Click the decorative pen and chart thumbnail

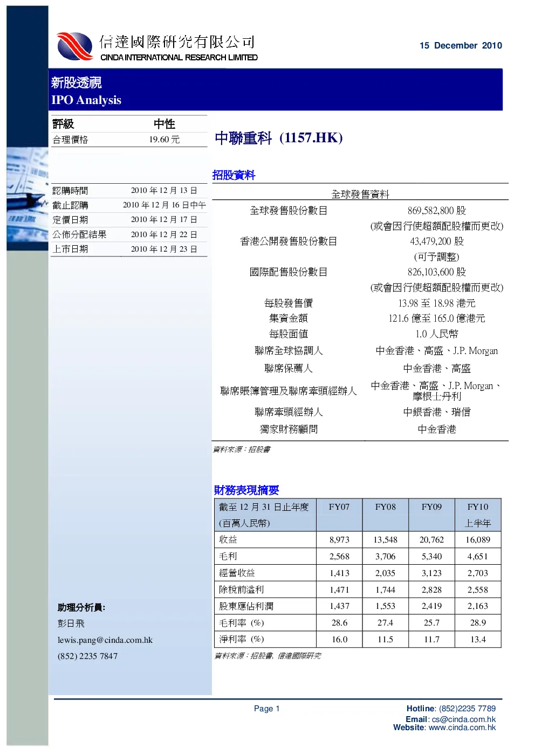tap(28, 199)
